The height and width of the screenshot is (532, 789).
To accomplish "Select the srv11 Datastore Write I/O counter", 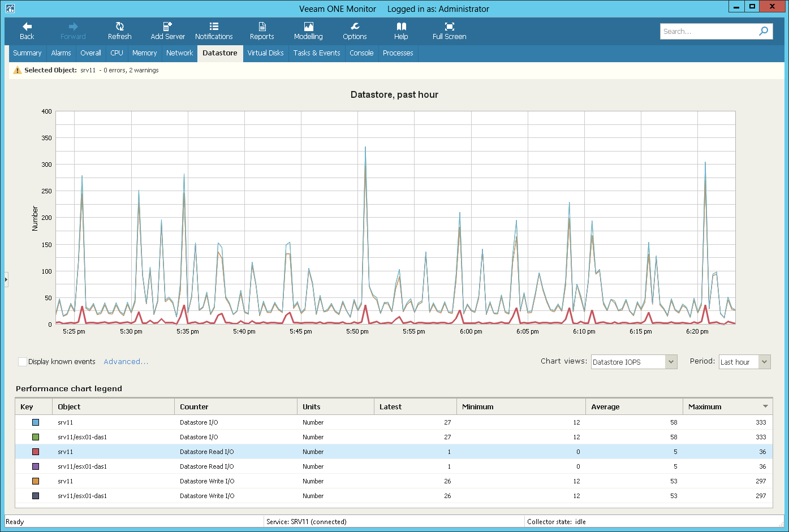I will [207, 481].
